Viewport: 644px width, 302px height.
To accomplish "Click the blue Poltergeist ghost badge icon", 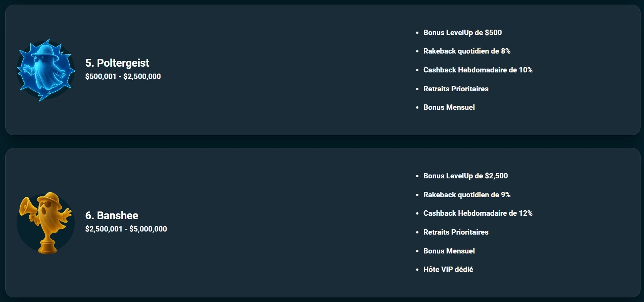I will pyautogui.click(x=46, y=70).
